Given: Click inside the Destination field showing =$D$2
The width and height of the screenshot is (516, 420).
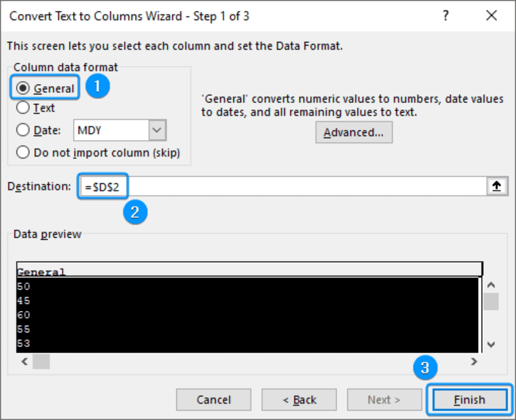Looking at the screenshot, I should [102, 186].
